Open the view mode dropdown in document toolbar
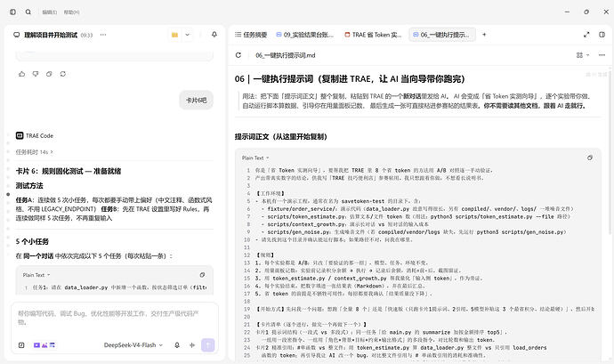Image resolution: width=614 pixels, height=364 pixels. [583, 55]
